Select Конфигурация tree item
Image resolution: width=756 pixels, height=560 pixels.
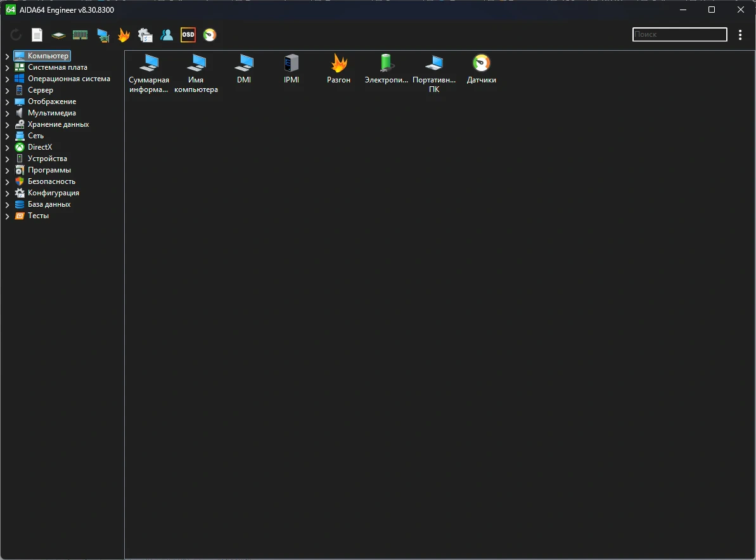point(53,193)
